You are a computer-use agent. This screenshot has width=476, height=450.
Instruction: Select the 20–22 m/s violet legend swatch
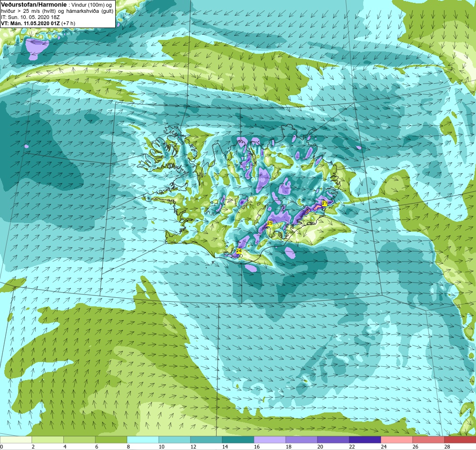click(x=333, y=440)
